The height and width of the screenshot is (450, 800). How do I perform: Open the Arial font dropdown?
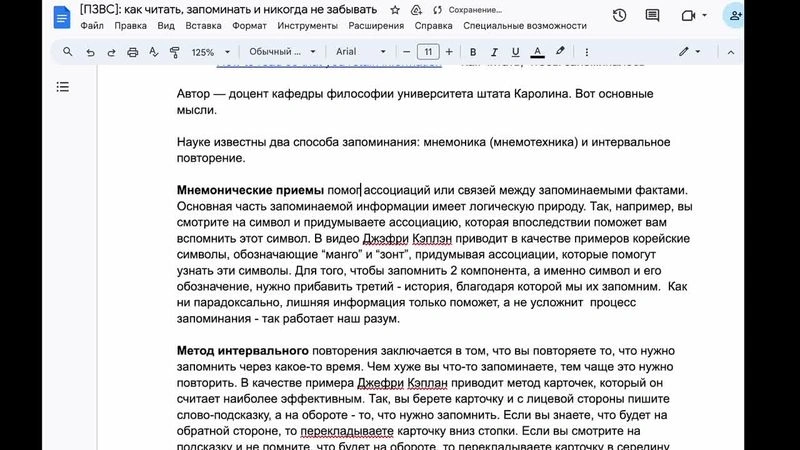[x=360, y=52]
